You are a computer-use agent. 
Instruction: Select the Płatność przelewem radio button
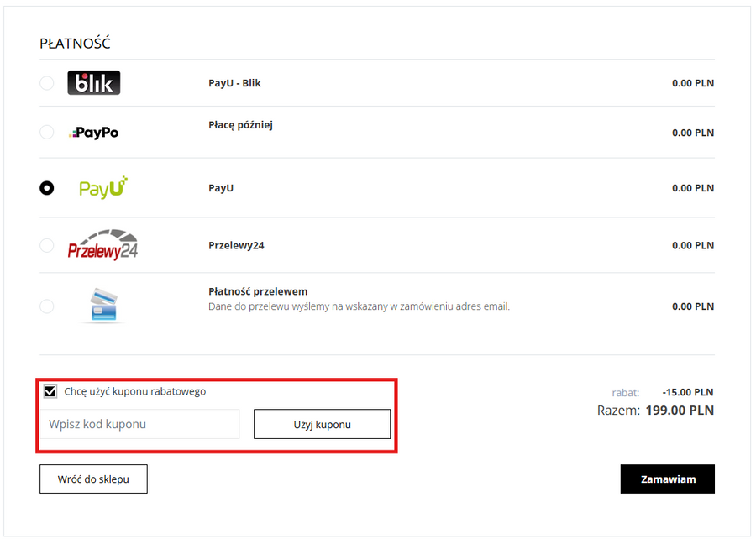(47, 306)
